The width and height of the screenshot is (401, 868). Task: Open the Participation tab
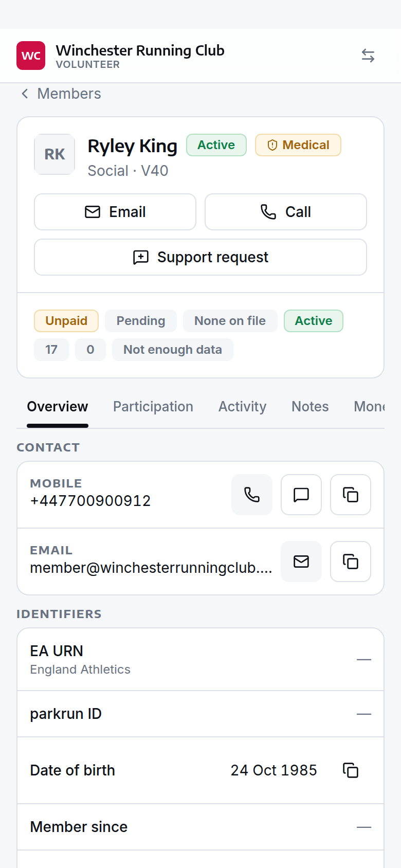pos(153,407)
